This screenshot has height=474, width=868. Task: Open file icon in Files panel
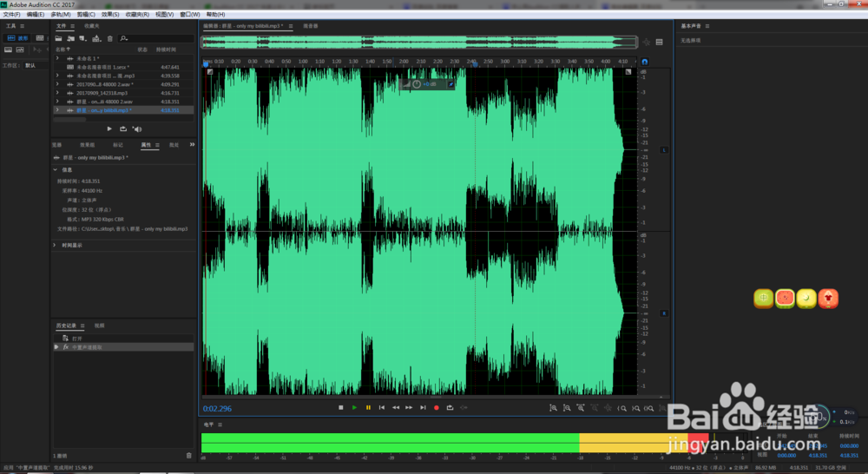pyautogui.click(x=58, y=38)
